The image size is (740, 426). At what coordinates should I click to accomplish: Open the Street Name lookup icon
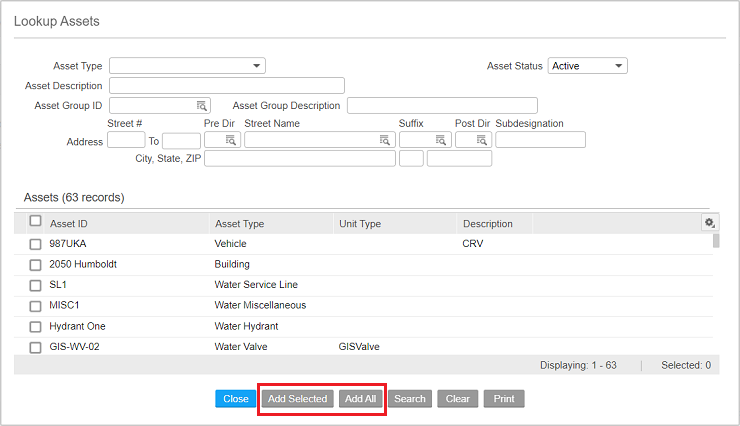tap(386, 141)
